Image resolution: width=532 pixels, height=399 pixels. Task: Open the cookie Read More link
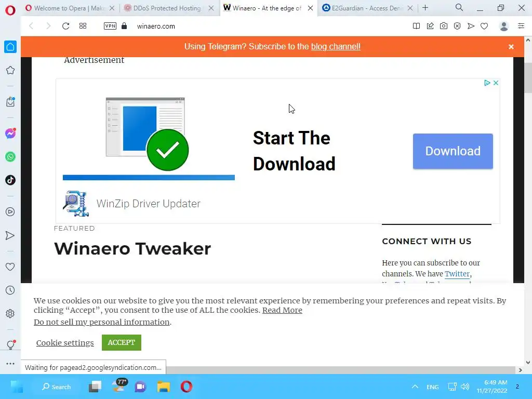pos(282,310)
